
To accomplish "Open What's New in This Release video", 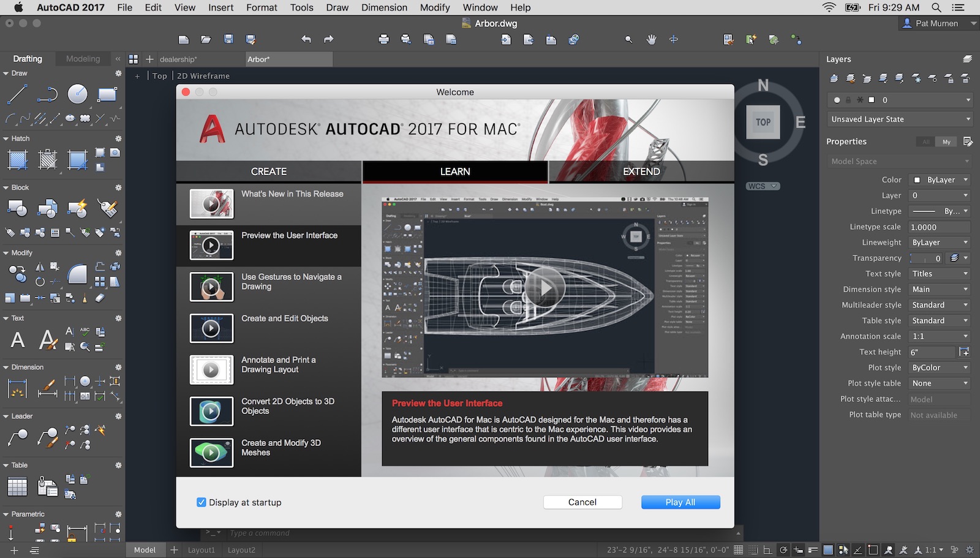I will [269, 203].
